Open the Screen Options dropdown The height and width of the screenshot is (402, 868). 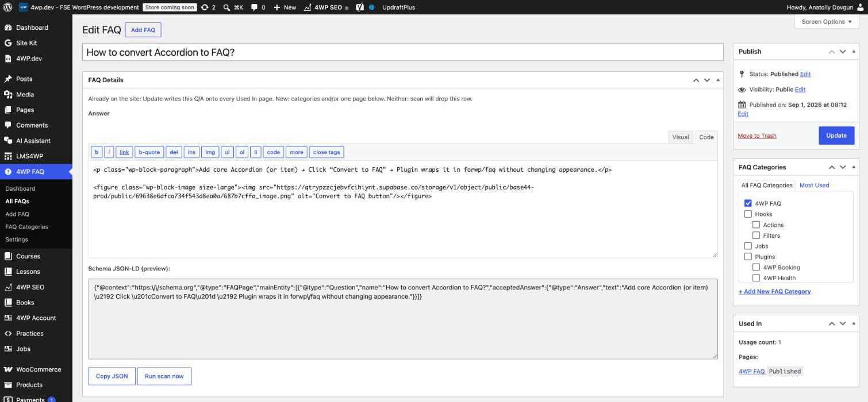tap(827, 22)
